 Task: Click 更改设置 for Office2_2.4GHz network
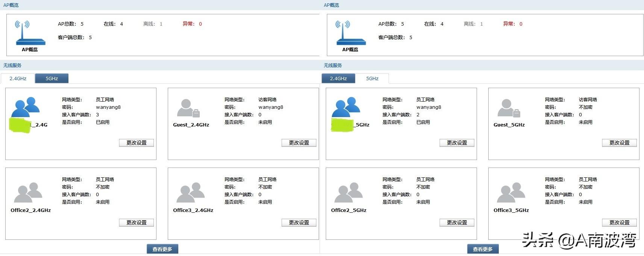136,222
